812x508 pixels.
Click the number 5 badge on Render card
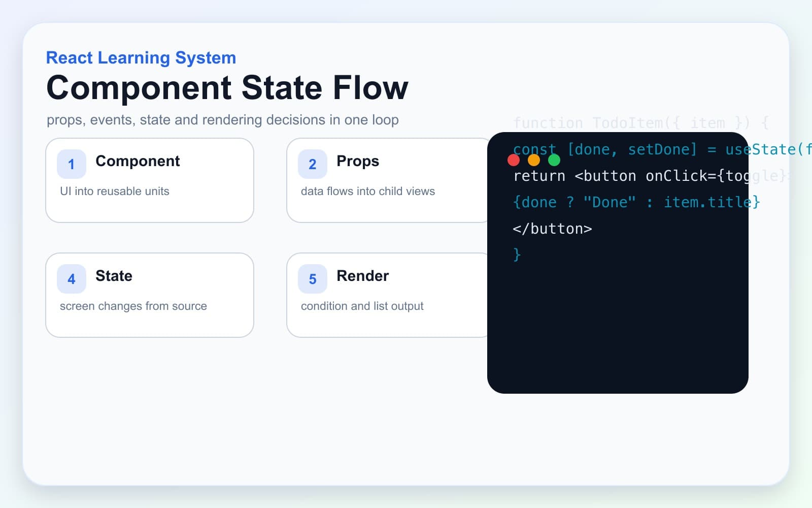[x=313, y=279]
